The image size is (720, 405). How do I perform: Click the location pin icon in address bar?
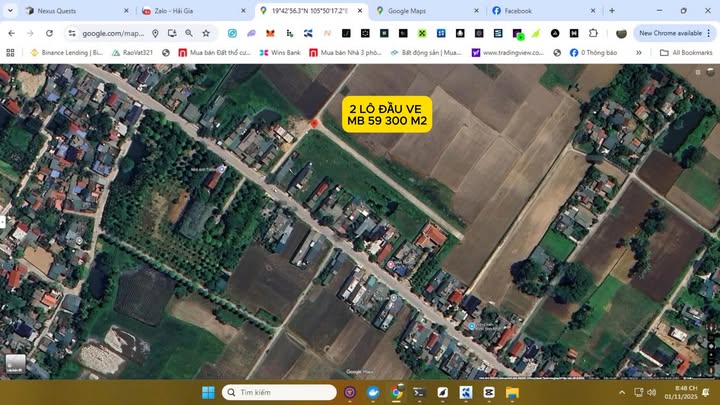click(x=155, y=33)
